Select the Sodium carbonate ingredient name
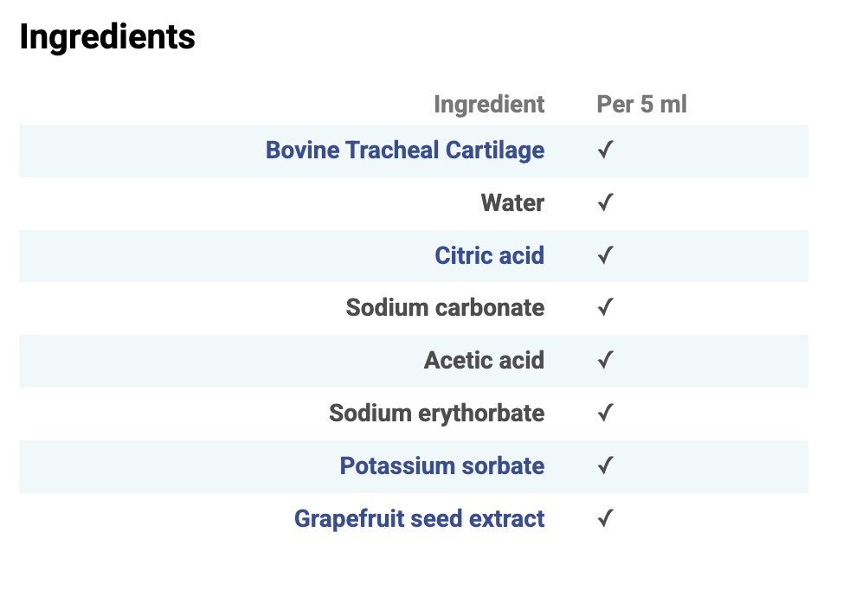843x616 pixels. click(445, 308)
